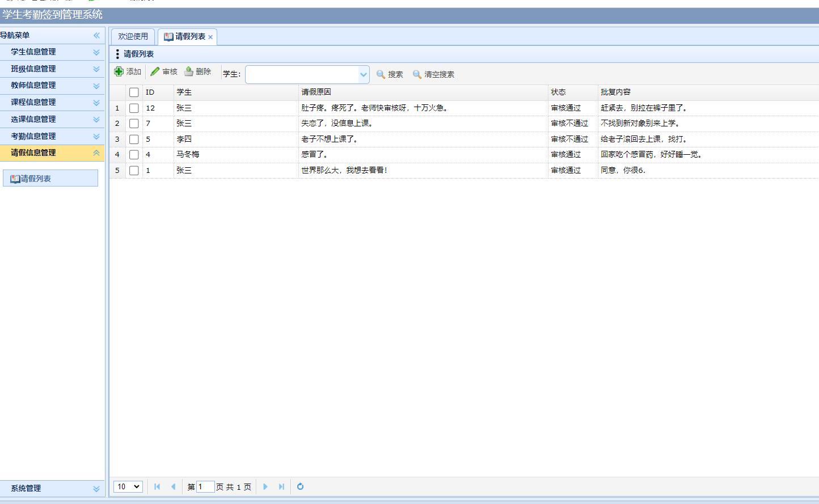Click the 学生考勤签到管理系统 title
This screenshot has height=504, width=819.
click(52, 15)
